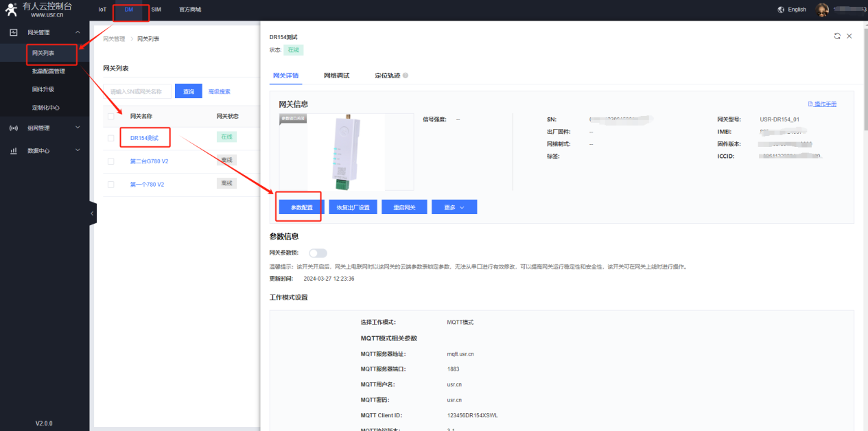
Task: Click the 有人云 logo icon
Action: pyautogui.click(x=11, y=10)
